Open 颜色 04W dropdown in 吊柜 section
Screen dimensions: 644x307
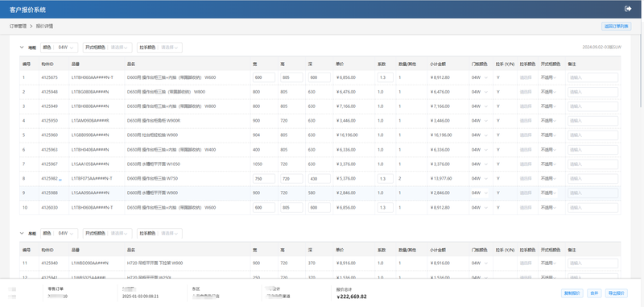pyautogui.click(x=59, y=234)
